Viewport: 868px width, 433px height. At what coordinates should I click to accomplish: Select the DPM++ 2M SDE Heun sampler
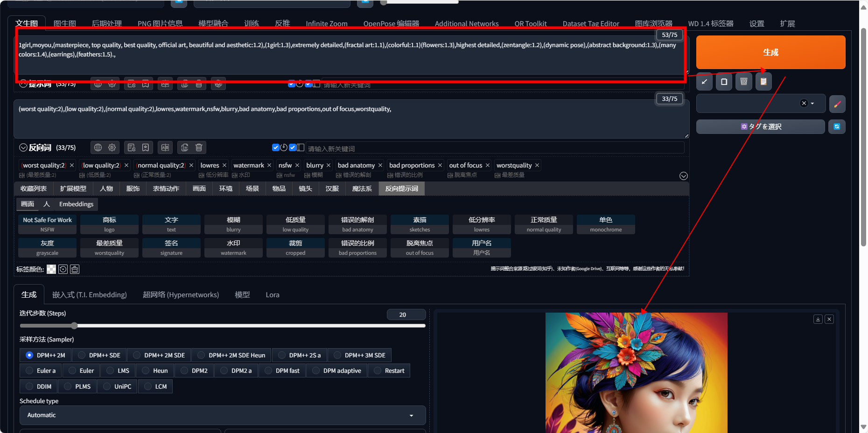click(x=231, y=355)
